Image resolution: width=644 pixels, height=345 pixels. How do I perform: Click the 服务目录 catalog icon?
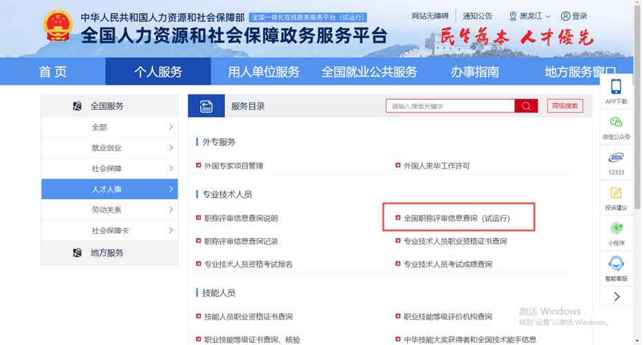point(207,106)
